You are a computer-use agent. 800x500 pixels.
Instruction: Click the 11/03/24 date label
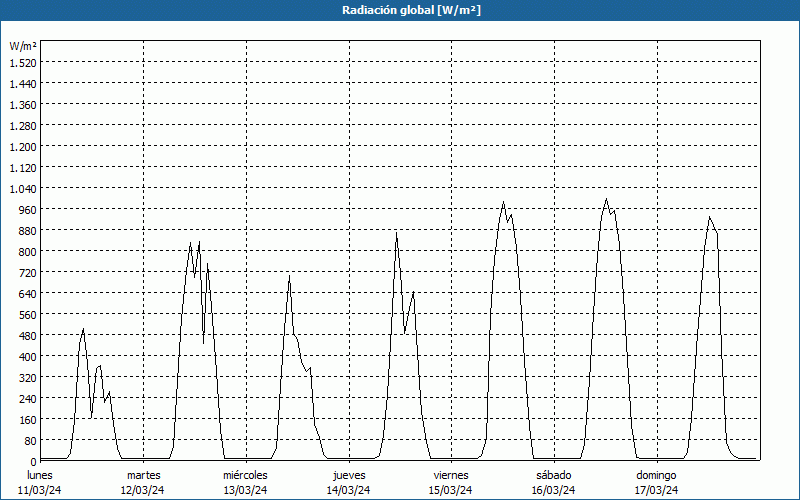coord(40,490)
